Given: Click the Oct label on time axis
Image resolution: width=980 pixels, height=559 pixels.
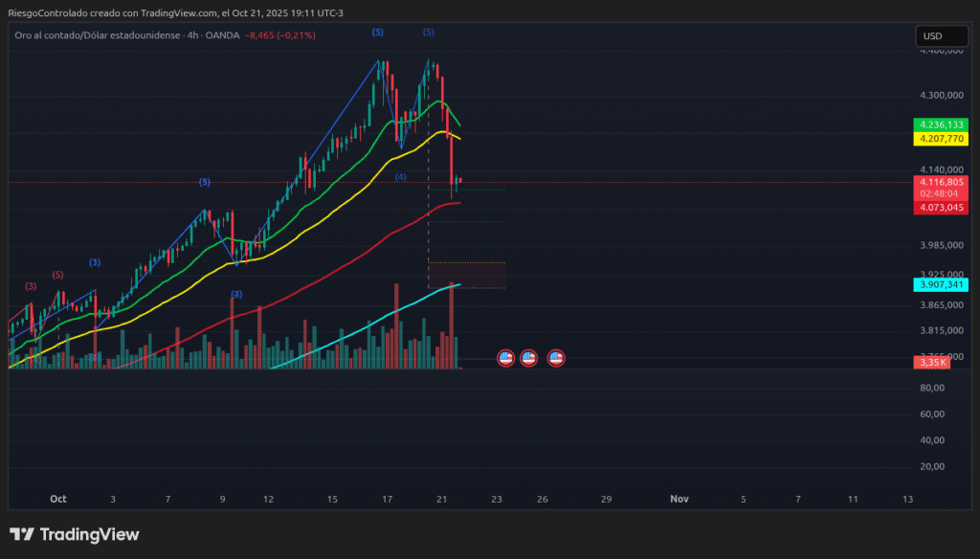Looking at the screenshot, I should pyautogui.click(x=58, y=499).
